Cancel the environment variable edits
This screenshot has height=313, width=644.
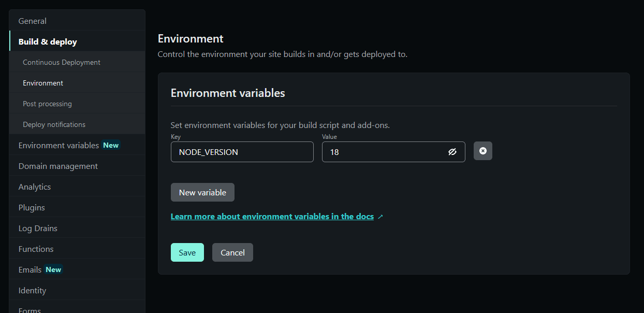pos(232,252)
